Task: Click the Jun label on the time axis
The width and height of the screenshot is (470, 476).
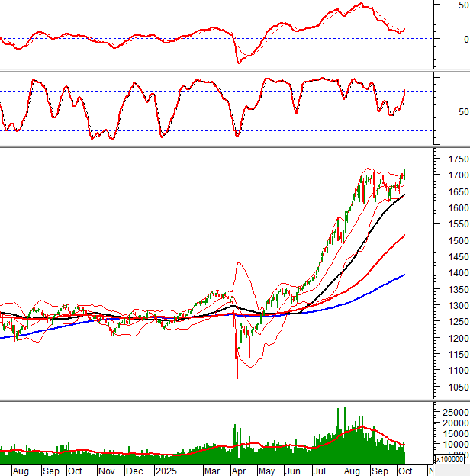Action: tap(292, 471)
